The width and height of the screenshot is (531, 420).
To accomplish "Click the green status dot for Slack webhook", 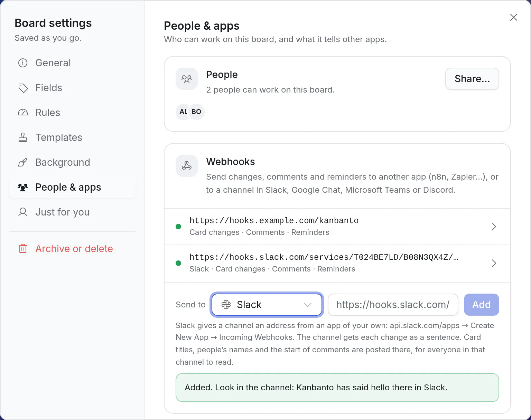I will point(178,263).
